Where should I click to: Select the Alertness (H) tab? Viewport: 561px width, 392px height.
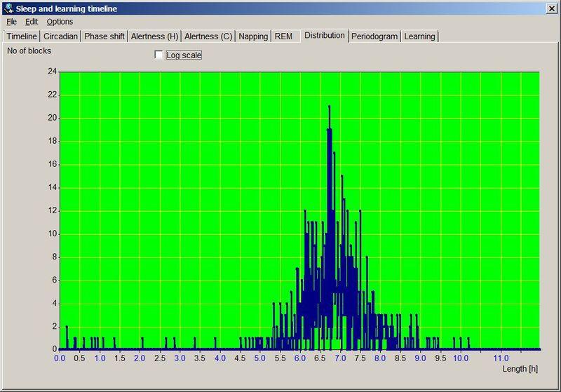pyautogui.click(x=155, y=36)
